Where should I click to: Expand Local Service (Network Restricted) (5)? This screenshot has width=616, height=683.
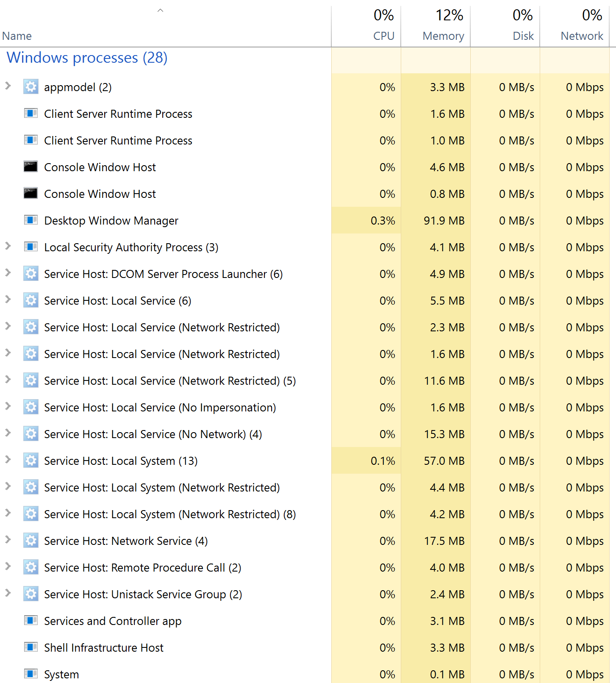coord(8,380)
